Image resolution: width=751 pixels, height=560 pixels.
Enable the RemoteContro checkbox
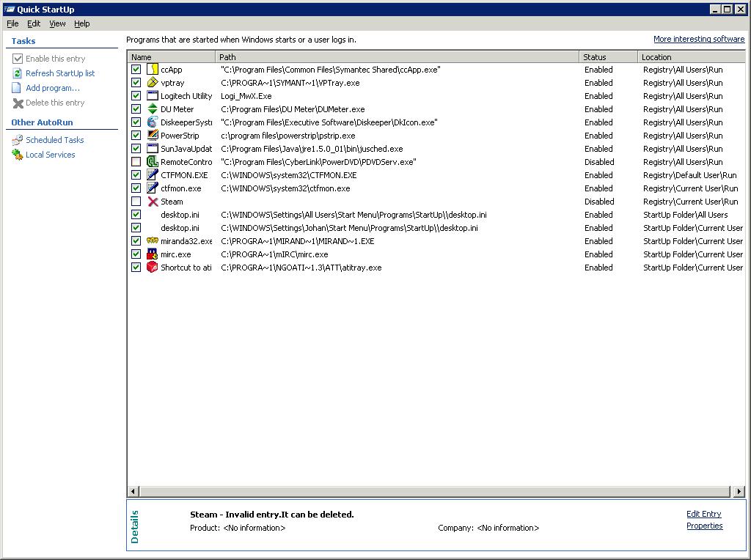(x=136, y=162)
